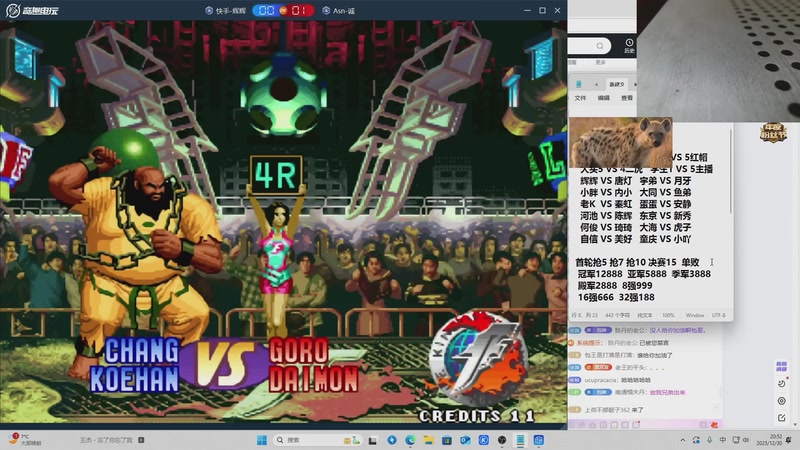Click the 冠军12888 亚军5888 季军3888 line

tap(644, 274)
